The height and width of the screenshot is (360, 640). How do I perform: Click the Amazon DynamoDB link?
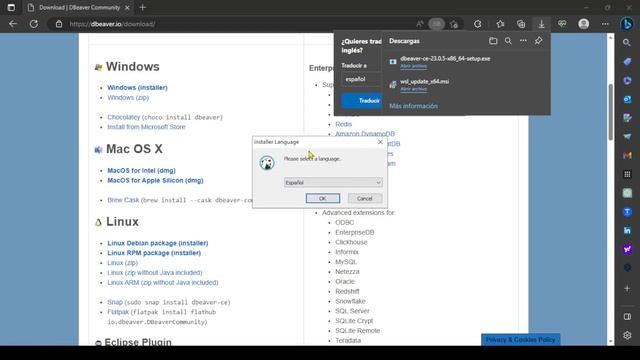tap(365, 134)
